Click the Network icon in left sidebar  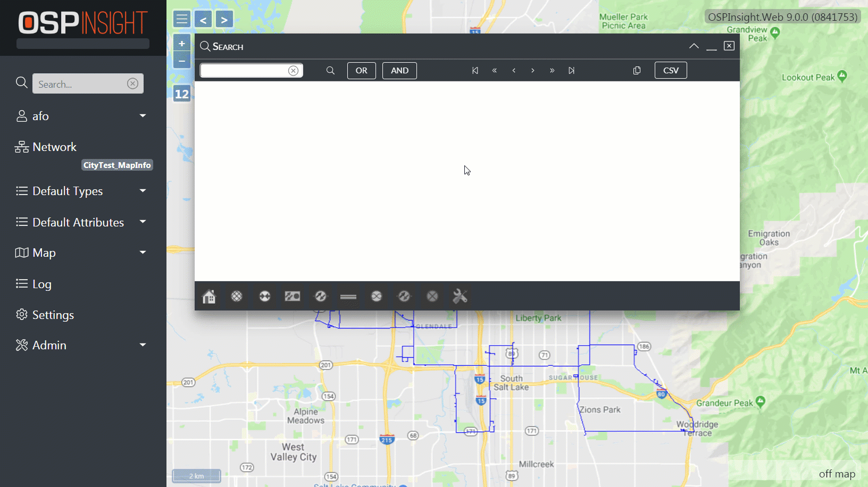(21, 147)
